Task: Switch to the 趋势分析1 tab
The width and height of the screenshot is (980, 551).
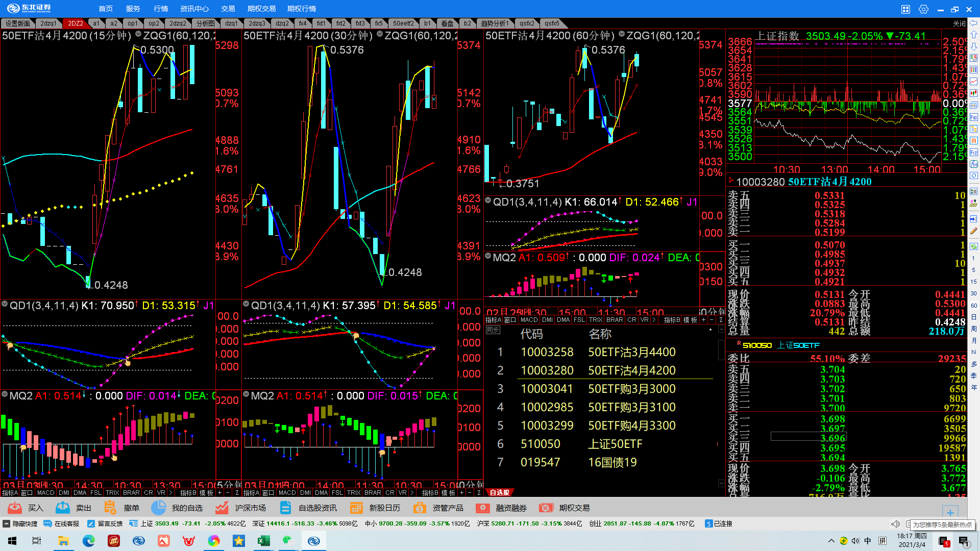Action: click(494, 23)
